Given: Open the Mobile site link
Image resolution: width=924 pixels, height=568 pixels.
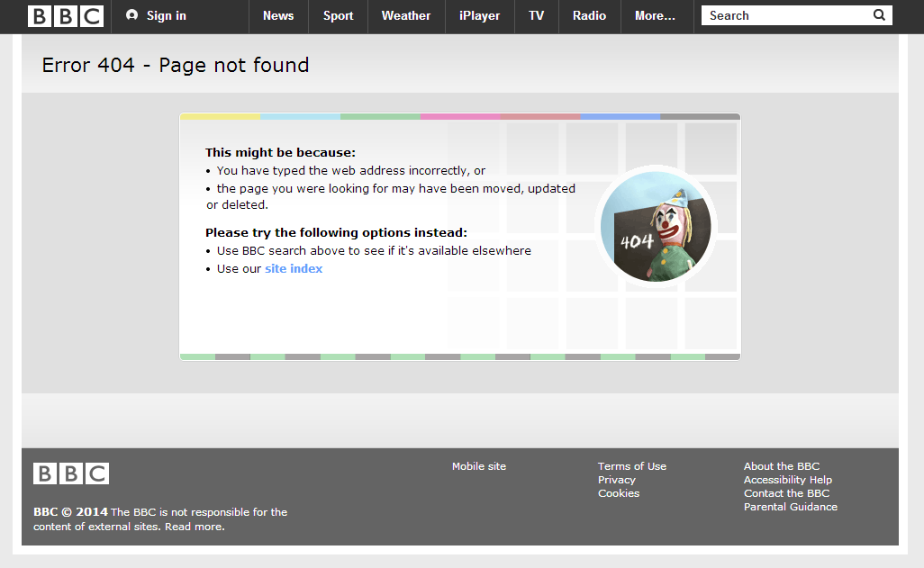Looking at the screenshot, I should point(479,466).
